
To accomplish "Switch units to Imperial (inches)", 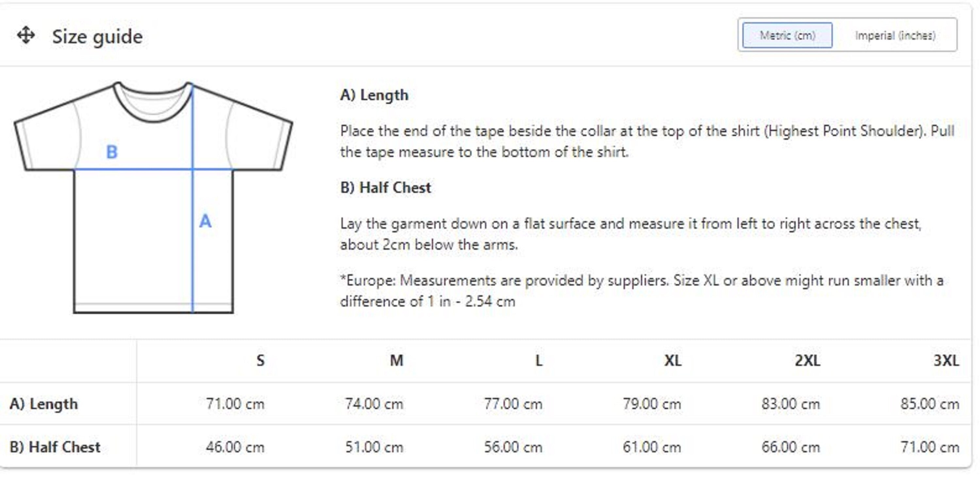I will pyautogui.click(x=895, y=35).
